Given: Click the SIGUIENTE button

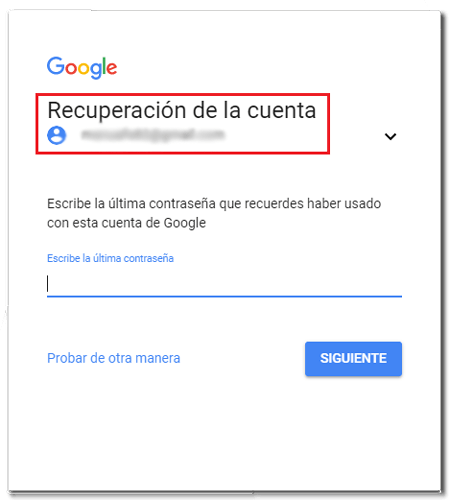Looking at the screenshot, I should click(x=353, y=359).
